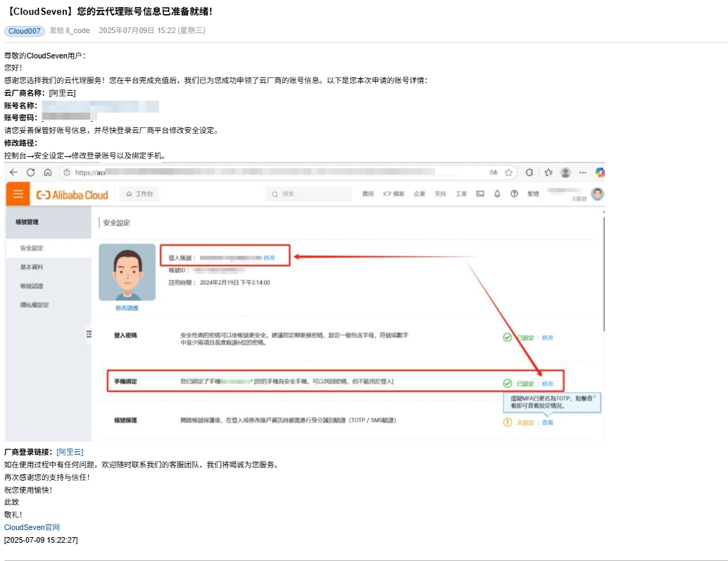
Task: Collapse the sidebar with the toggle handle
Action: click(89, 334)
